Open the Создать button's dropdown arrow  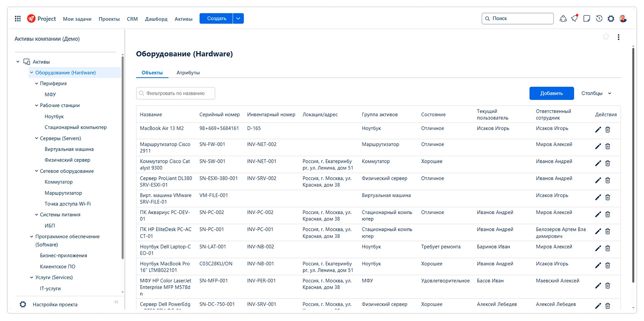[x=238, y=18]
